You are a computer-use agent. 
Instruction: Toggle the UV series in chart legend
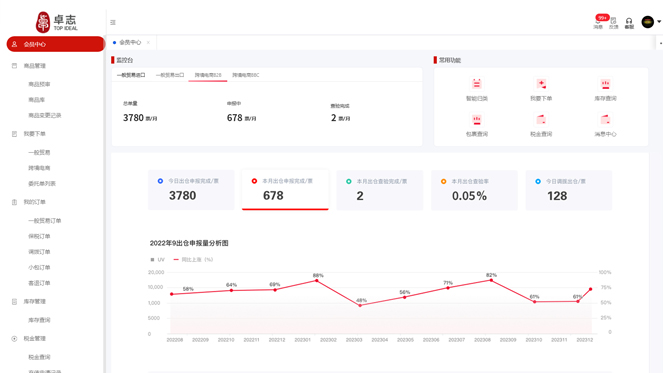click(x=157, y=260)
